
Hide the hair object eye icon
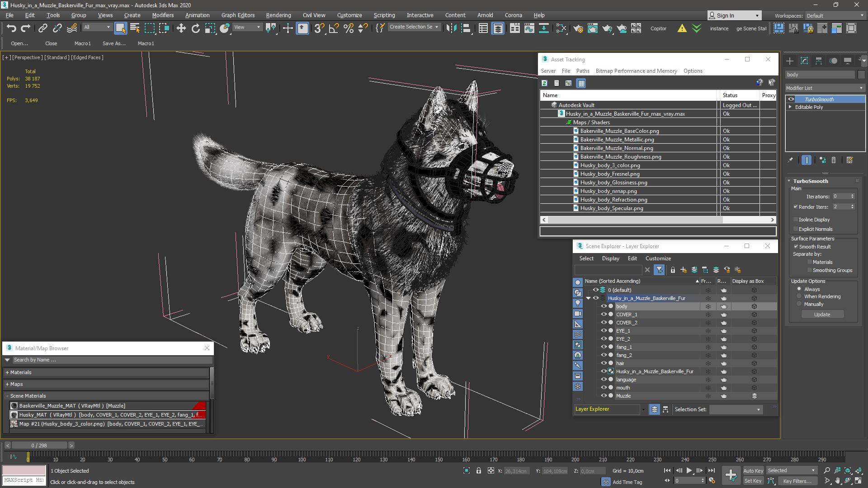click(x=604, y=363)
